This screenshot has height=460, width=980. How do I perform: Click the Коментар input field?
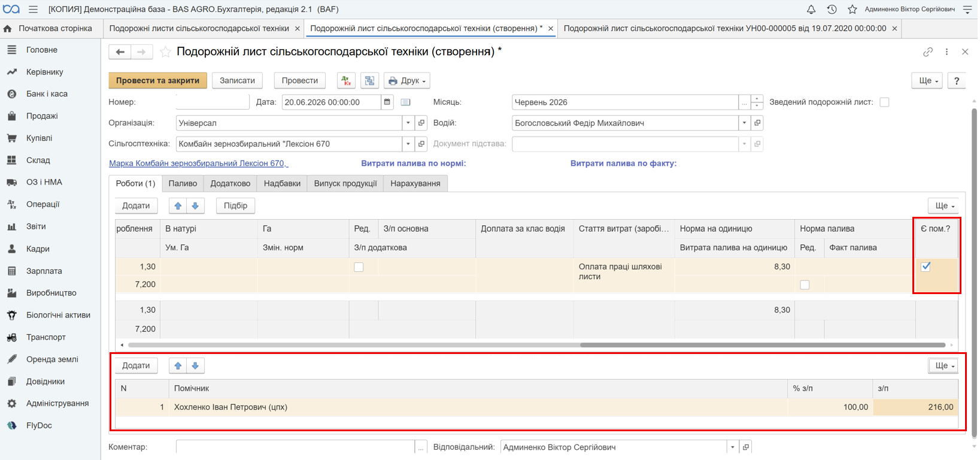pos(295,447)
